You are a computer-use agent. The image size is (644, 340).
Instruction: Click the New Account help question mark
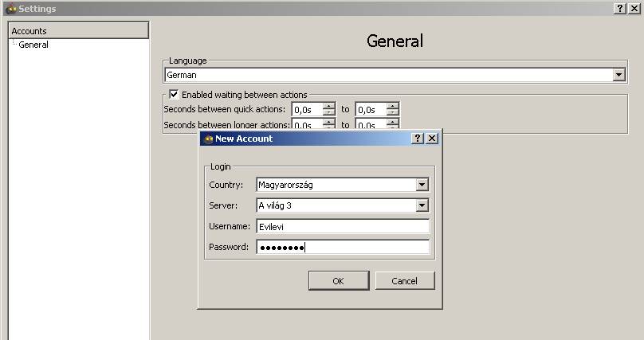[x=418, y=139]
